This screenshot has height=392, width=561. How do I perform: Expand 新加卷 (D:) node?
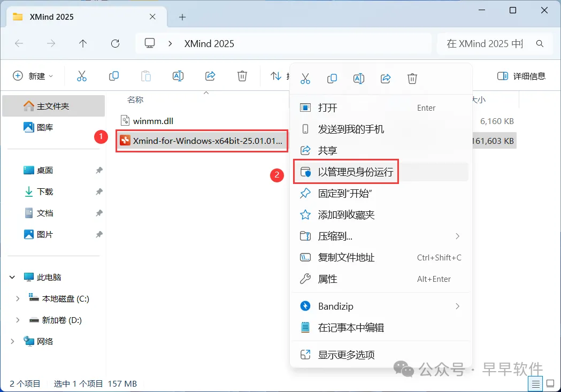click(x=18, y=320)
